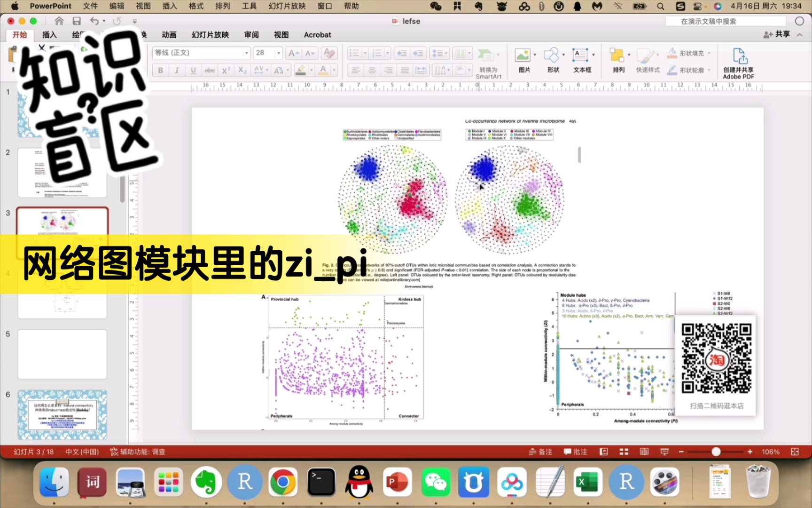The image size is (812, 508).
Task: Switch to the 动画 ribbon tab
Action: pos(169,35)
